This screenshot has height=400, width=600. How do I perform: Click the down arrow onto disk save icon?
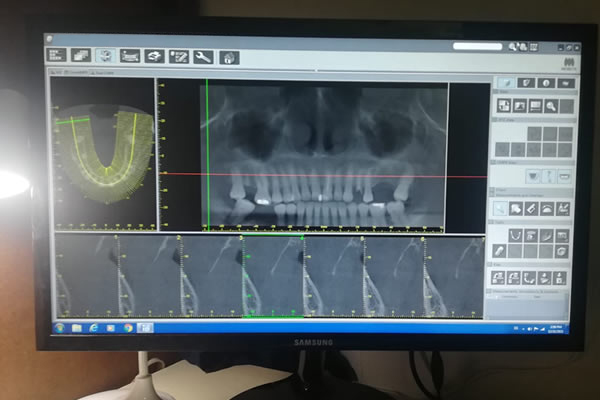click(561, 279)
